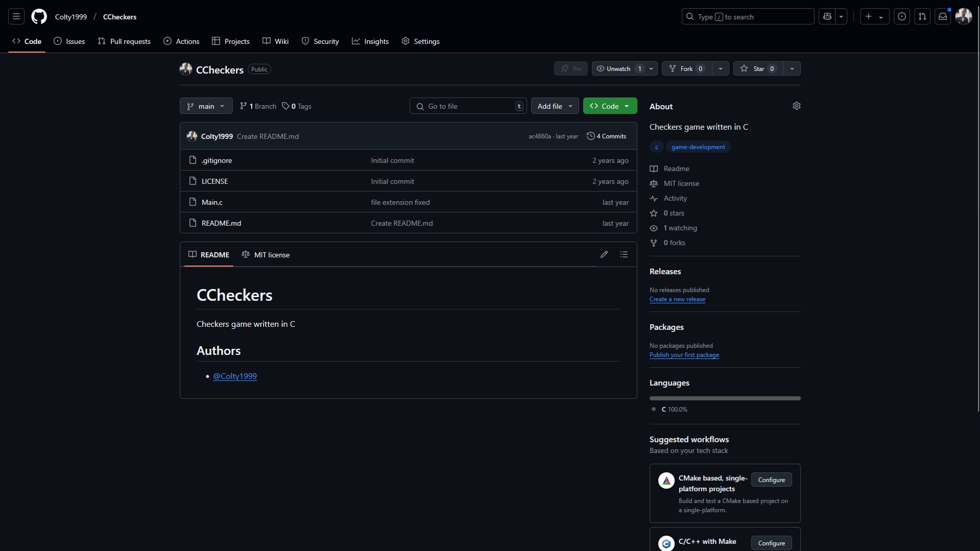Select the README tab in file viewer
The height and width of the screenshot is (551, 980).
click(209, 254)
